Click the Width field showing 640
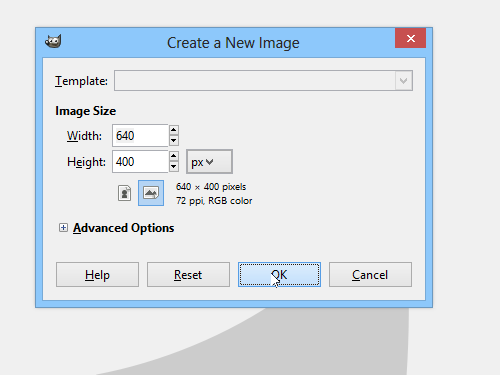Image resolution: width=500 pixels, height=375 pixels. click(140, 135)
